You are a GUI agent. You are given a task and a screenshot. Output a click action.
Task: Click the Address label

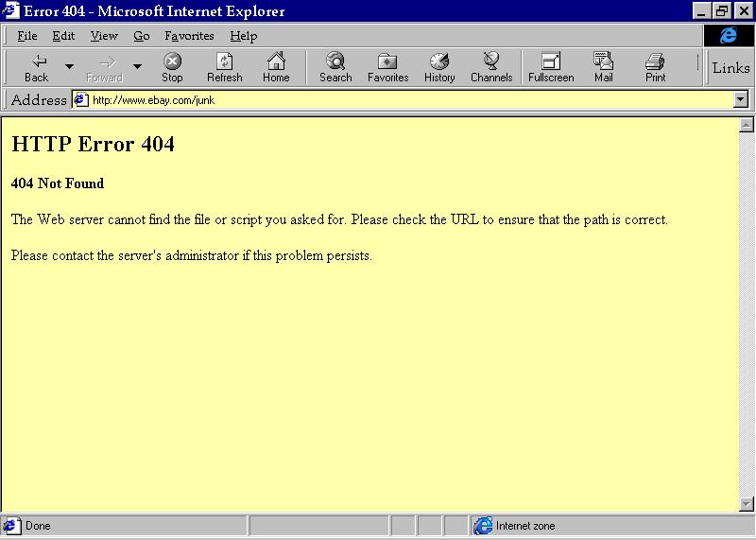[39, 100]
